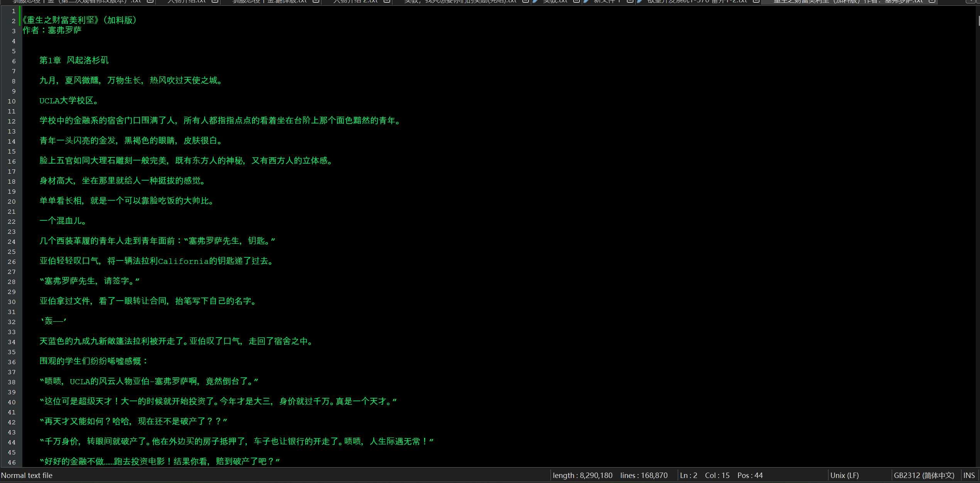Open the Unix (LF) line ending selector
Image resolution: width=980 pixels, height=483 pixels.
point(844,475)
